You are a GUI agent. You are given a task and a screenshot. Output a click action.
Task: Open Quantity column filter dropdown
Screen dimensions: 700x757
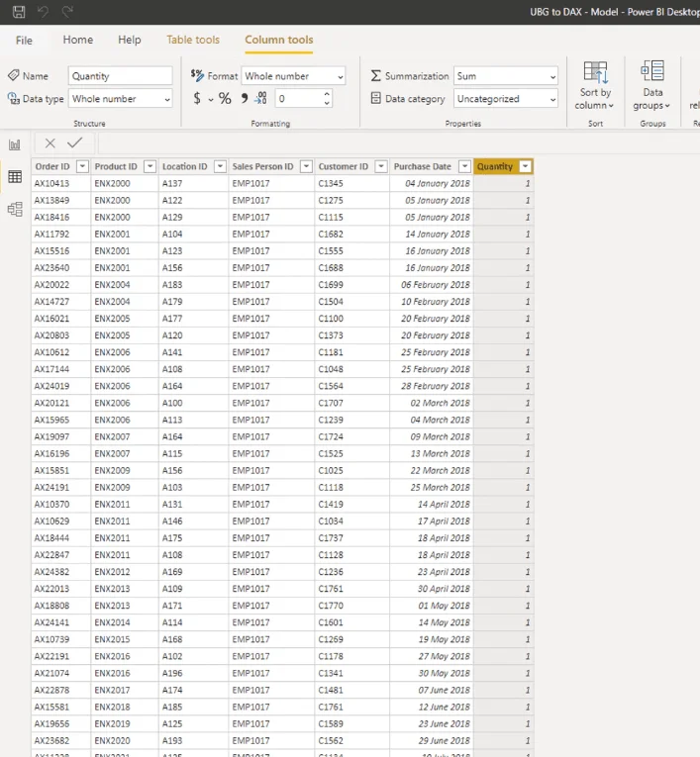(525, 166)
